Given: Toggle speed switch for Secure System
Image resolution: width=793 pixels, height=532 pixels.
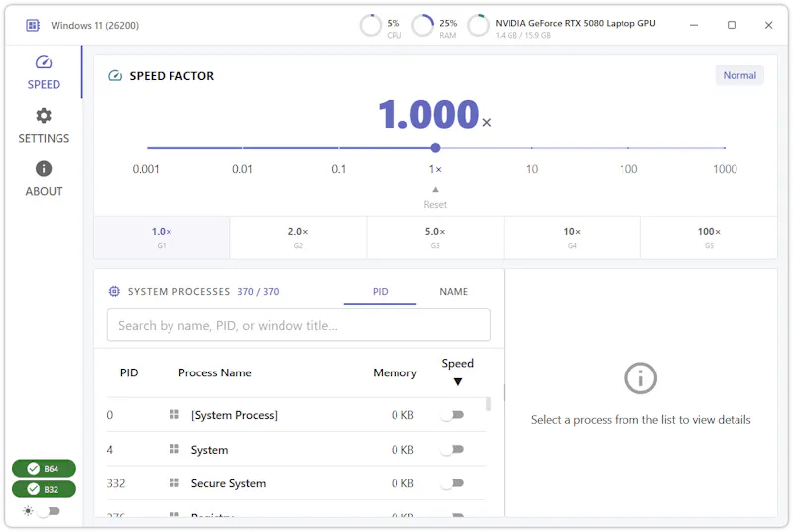Looking at the screenshot, I should pyautogui.click(x=452, y=483).
